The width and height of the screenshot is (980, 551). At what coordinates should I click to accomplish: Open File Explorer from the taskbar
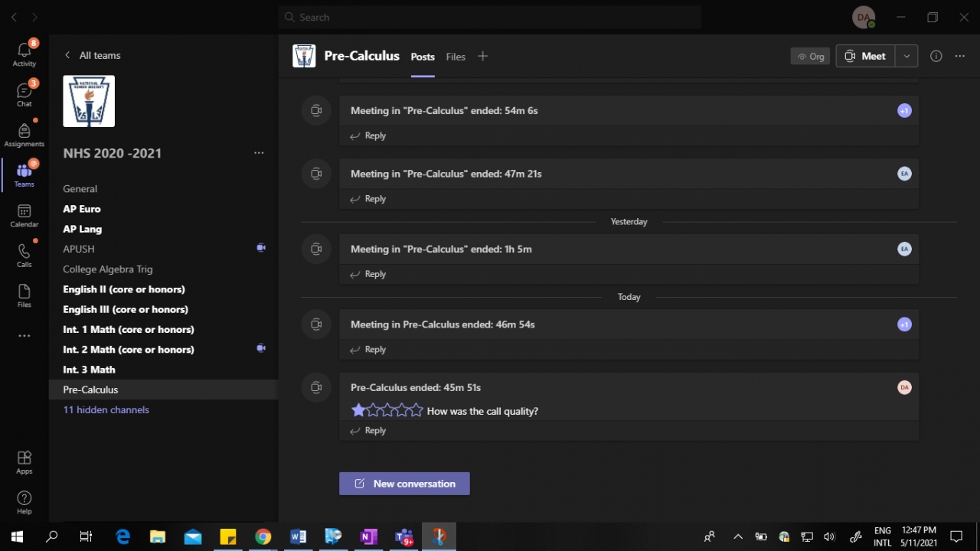point(158,536)
